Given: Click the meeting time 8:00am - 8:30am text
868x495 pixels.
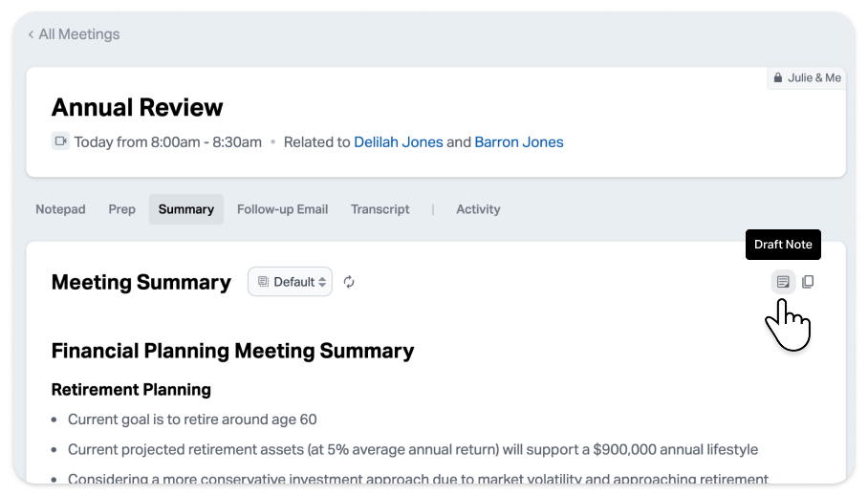Looking at the screenshot, I should click(167, 142).
